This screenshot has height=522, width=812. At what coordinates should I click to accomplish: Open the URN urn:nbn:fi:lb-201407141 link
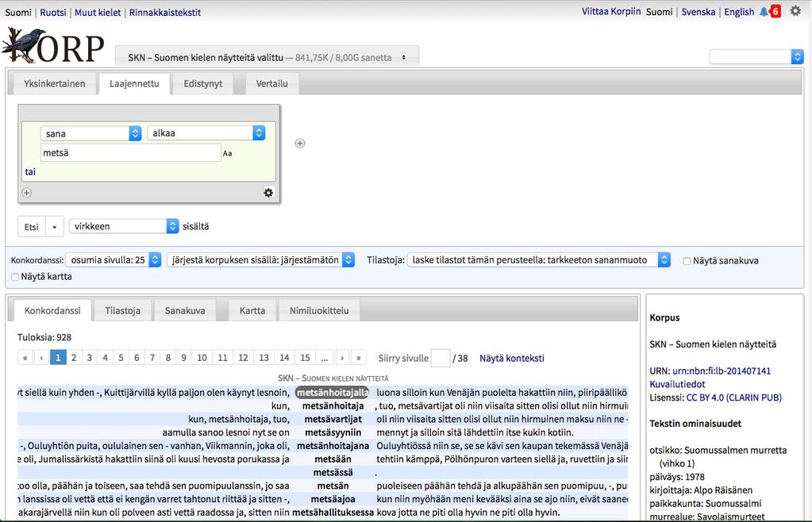(x=722, y=371)
